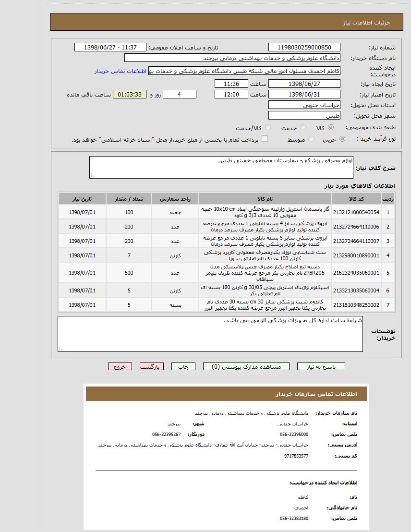Viewport: 411px width, 532px height.
Task: Click inside the شرح کلی نیاز text area
Action: [x=221, y=167]
